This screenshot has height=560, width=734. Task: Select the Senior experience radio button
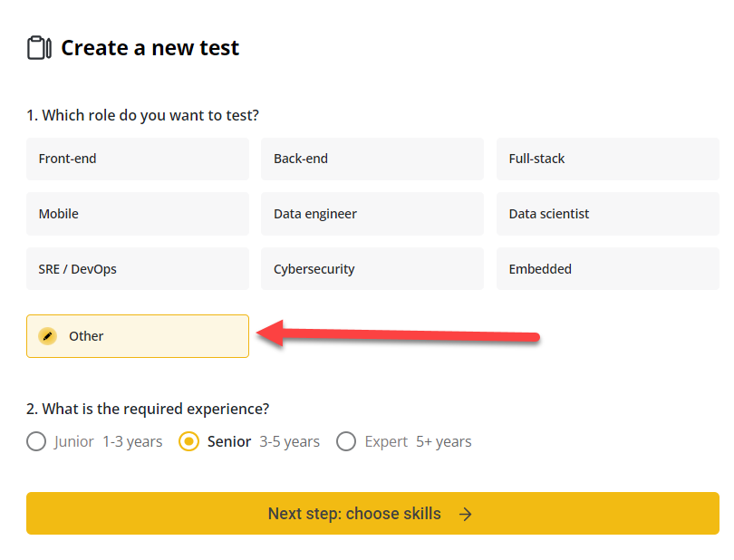[x=189, y=442]
